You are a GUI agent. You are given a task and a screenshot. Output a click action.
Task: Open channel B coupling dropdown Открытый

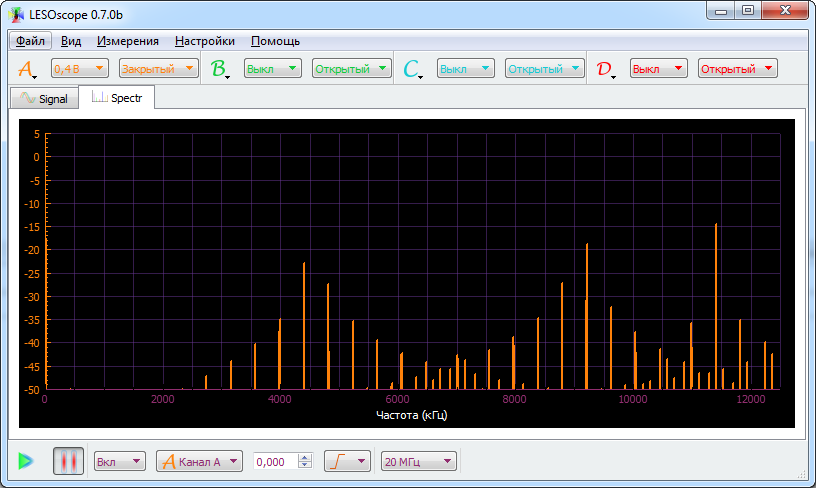coord(352,69)
